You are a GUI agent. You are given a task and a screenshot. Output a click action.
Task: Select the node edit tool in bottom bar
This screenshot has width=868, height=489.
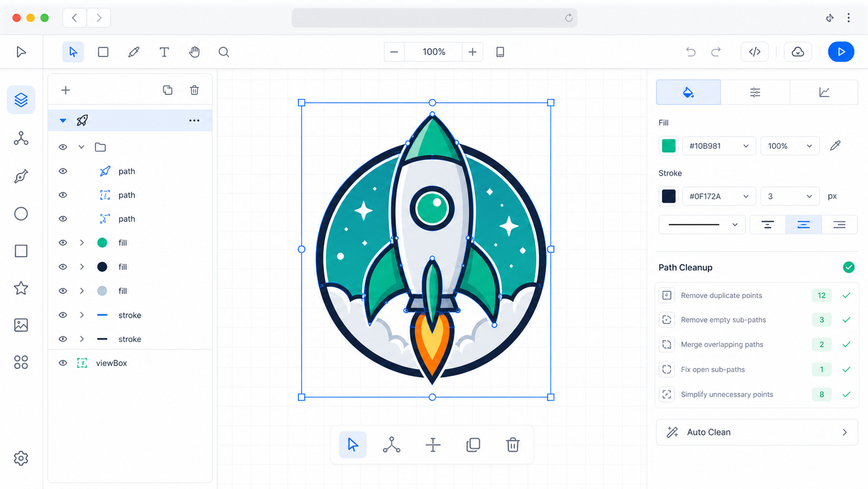pyautogui.click(x=392, y=445)
